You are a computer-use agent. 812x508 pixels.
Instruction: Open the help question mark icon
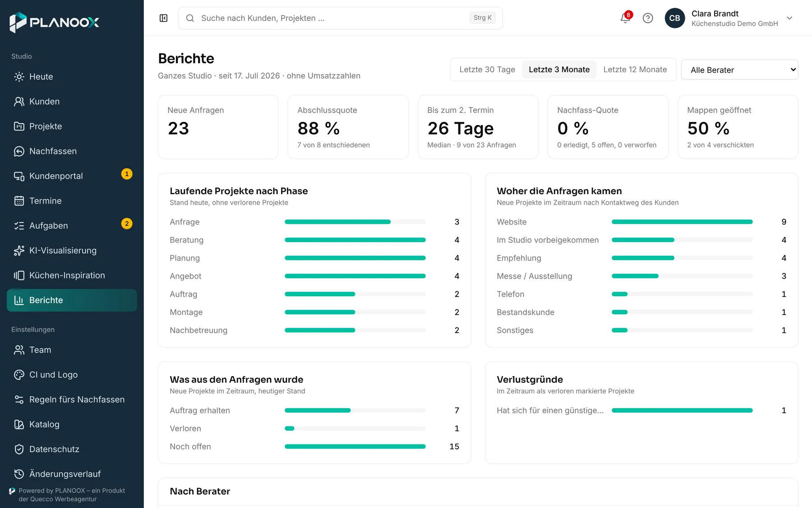(648, 18)
